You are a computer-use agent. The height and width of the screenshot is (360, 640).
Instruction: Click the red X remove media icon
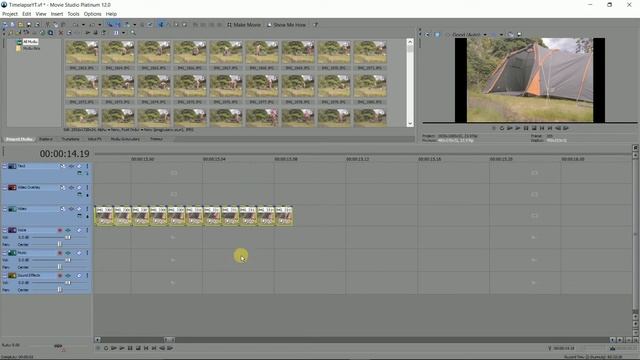60,33
